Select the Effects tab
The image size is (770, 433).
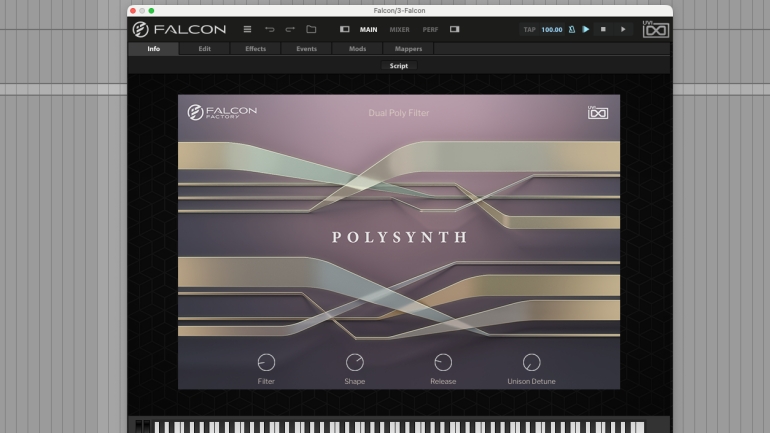(x=255, y=49)
